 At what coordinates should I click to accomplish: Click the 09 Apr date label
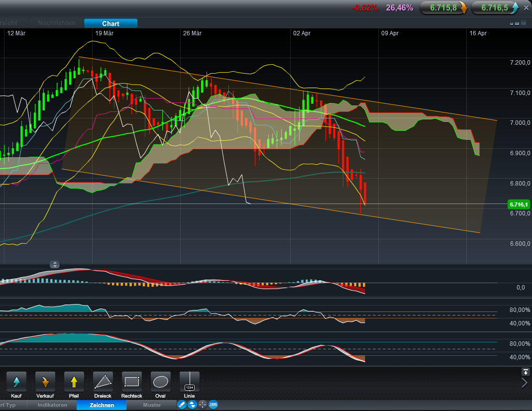390,33
